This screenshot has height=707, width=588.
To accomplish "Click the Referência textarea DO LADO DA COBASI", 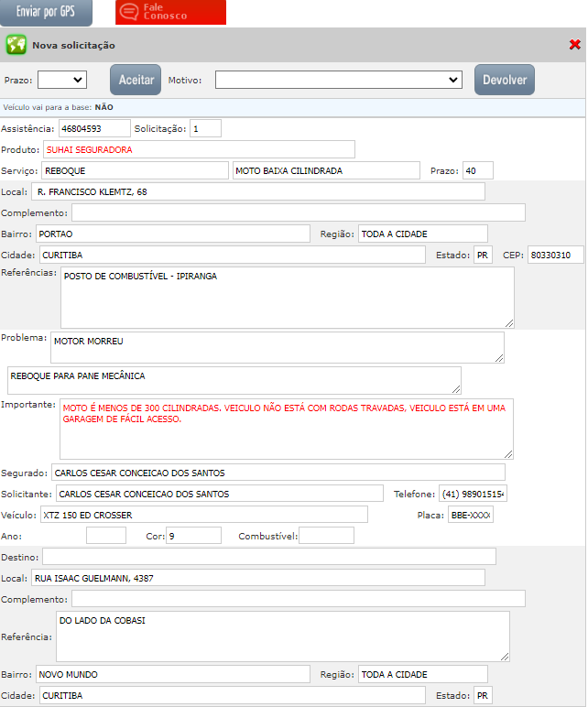I will 283,636.
